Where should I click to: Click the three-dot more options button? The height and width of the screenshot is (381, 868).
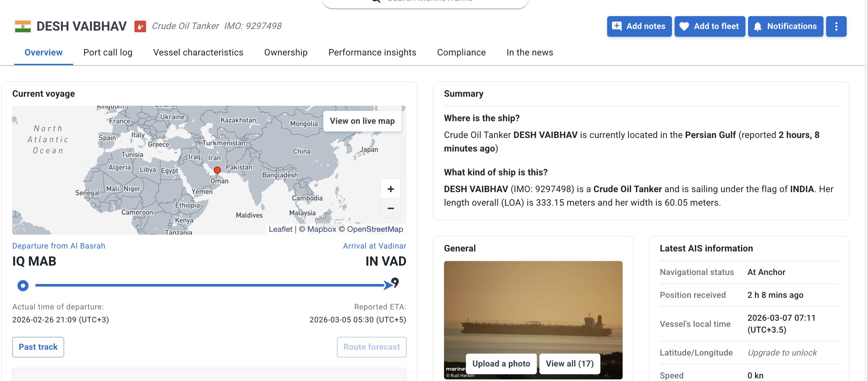click(x=836, y=26)
